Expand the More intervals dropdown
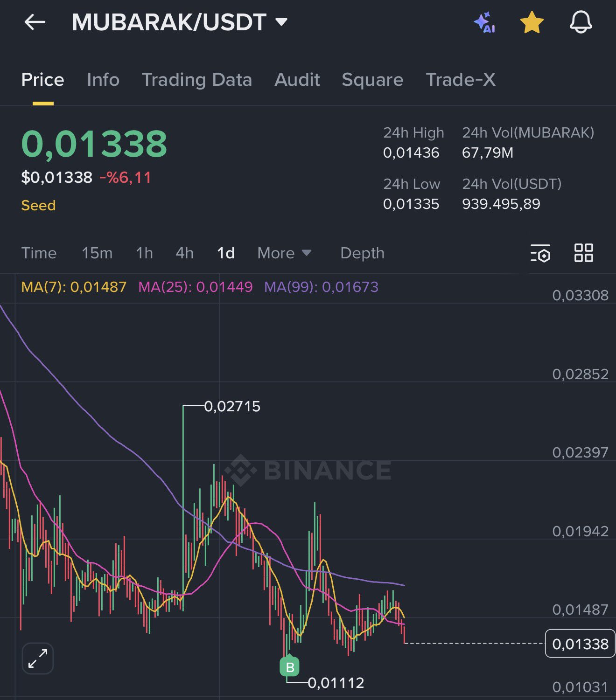616x700 pixels. coord(284,253)
